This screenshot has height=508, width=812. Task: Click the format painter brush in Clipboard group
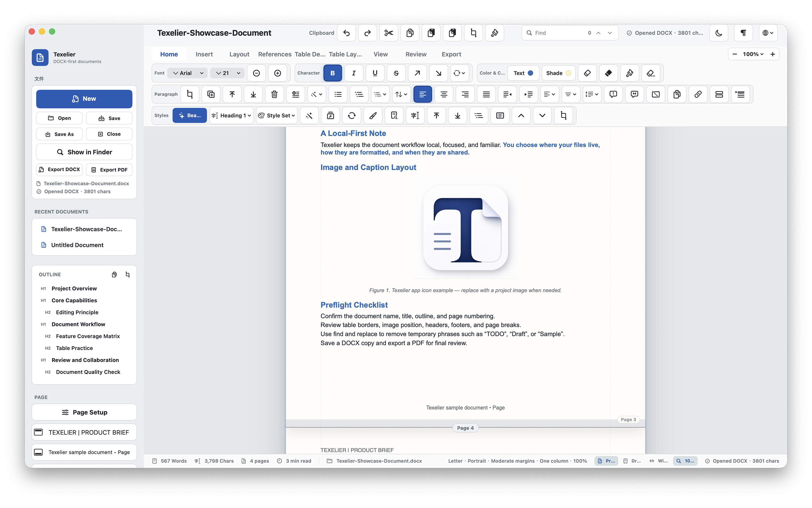tap(494, 33)
